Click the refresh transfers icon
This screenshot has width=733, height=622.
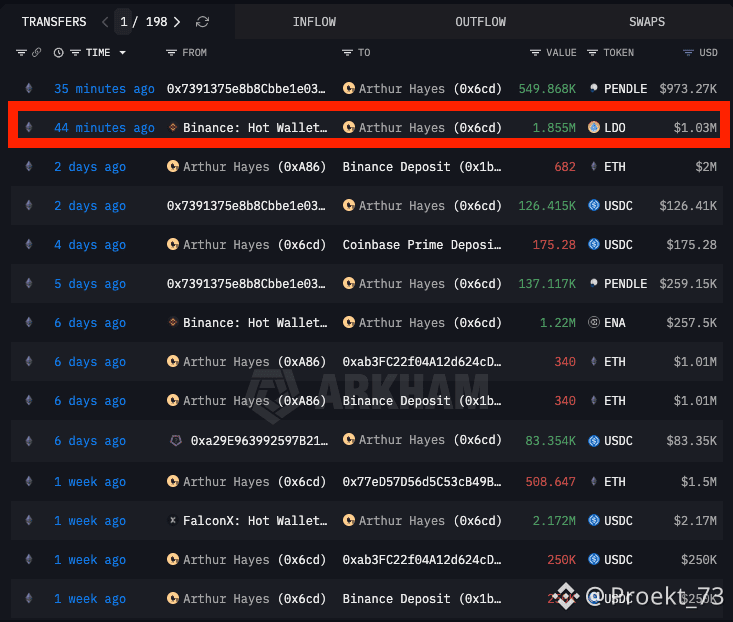click(203, 21)
